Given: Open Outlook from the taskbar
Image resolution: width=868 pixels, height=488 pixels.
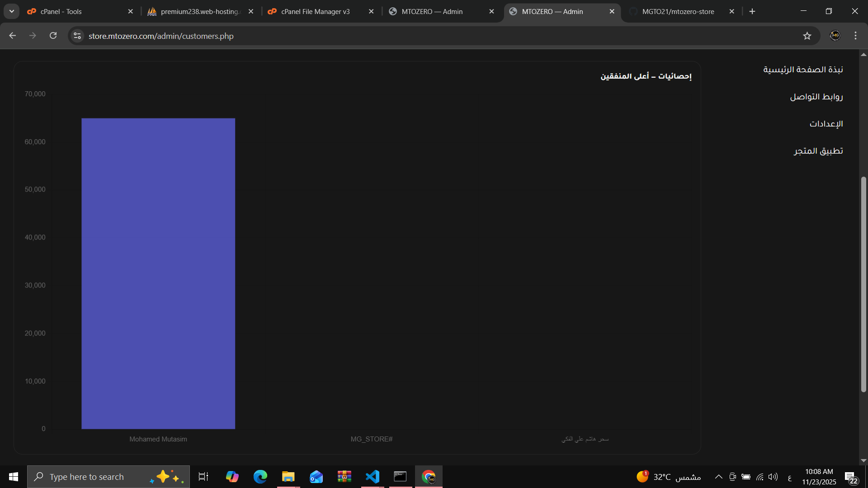Looking at the screenshot, I should (x=316, y=476).
